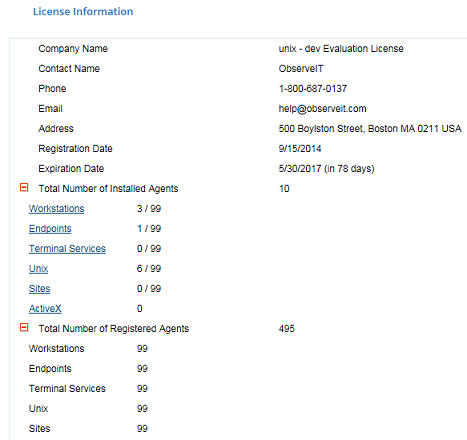Select the Boylston Street address value

tap(370, 129)
